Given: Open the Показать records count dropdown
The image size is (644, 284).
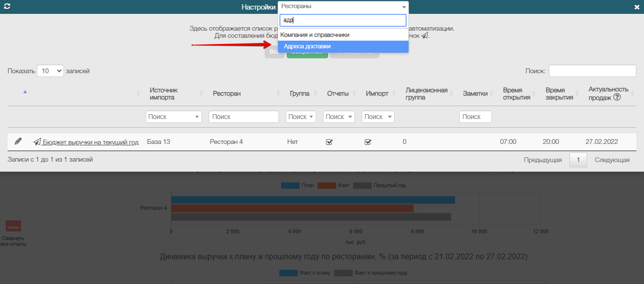Looking at the screenshot, I should (50, 71).
